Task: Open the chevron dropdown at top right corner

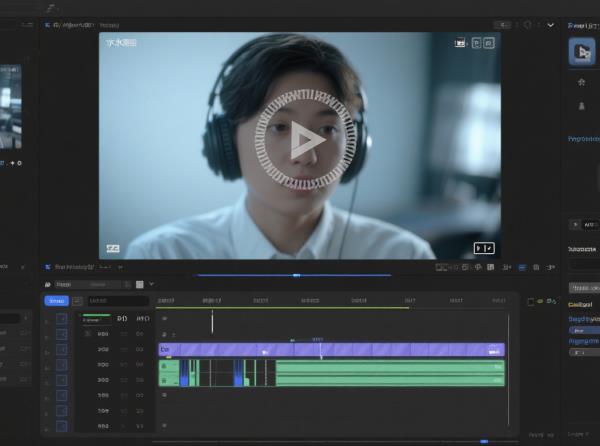Action: pos(550,24)
